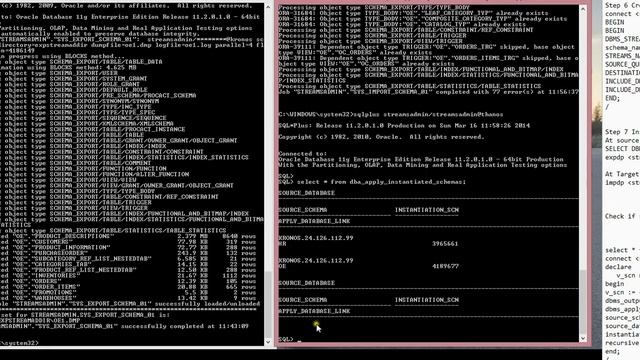Click 'SCHEMA_EXPORT/USER' in the left console
Viewport: 640px width, 360px height.
point(84,73)
